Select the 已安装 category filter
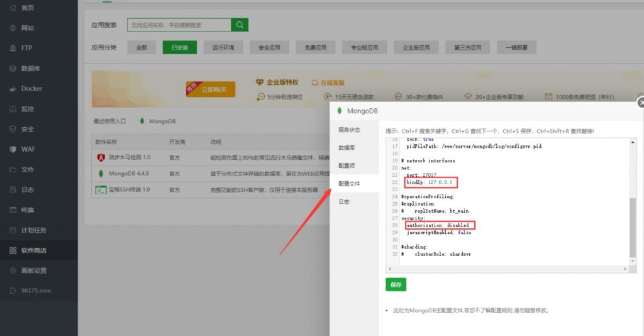644x336 pixels. 179,47
